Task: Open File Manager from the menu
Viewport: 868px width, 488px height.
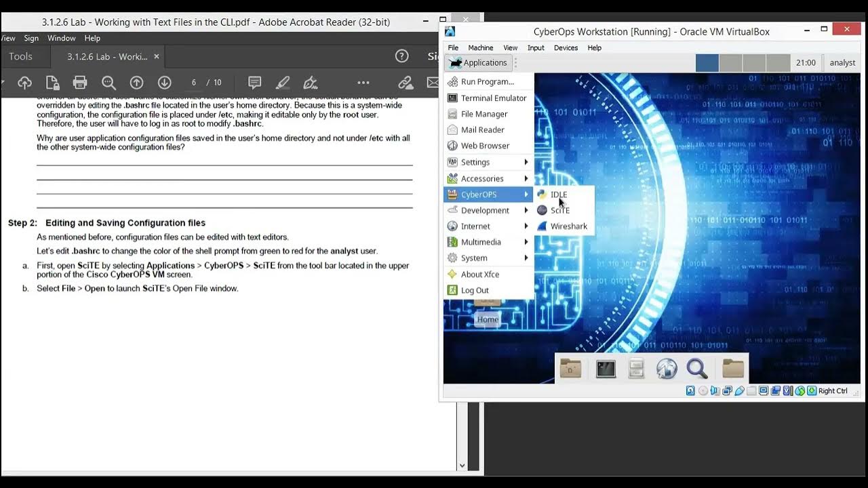Action: [x=489, y=114]
